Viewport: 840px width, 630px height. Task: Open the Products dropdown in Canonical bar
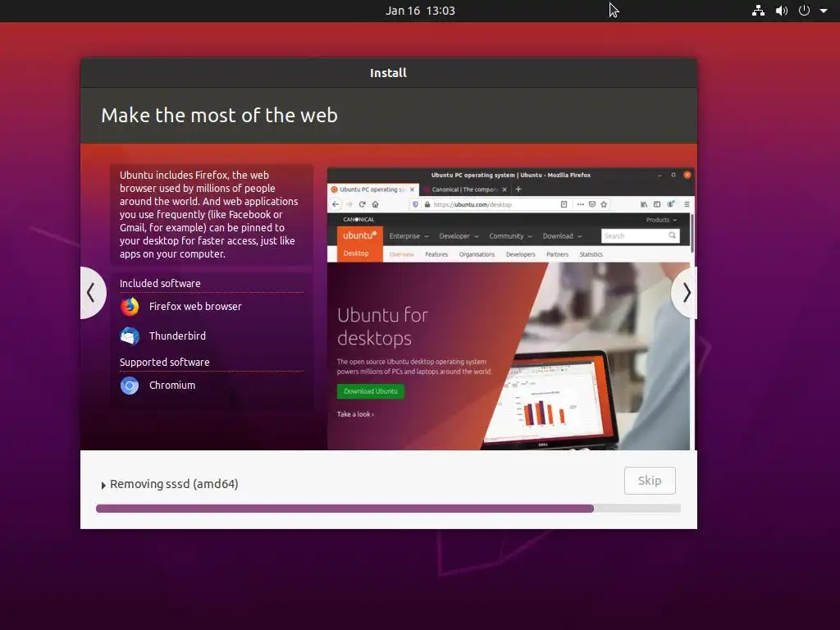(661, 220)
